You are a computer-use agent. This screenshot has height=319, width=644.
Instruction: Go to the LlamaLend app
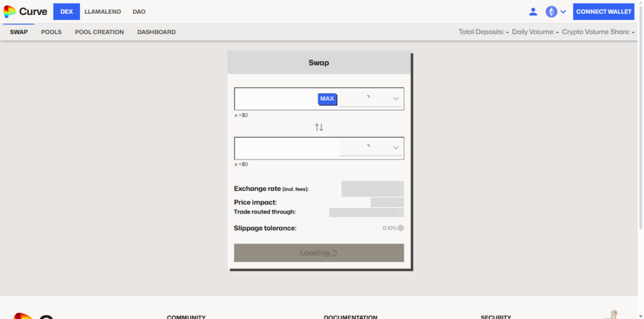click(x=103, y=11)
